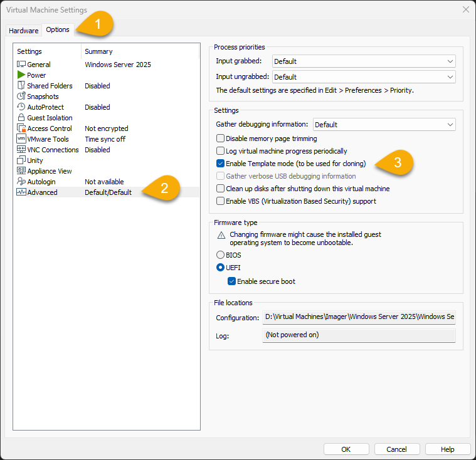
Task: Select the General settings icon
Action: click(x=21, y=64)
